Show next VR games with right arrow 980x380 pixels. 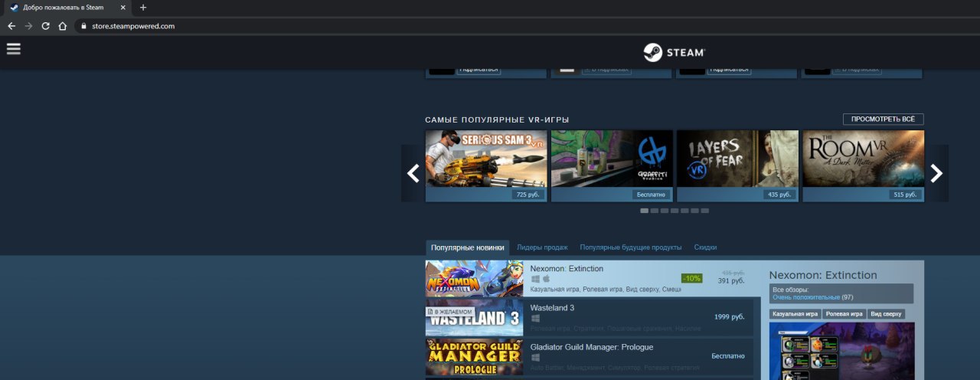[x=937, y=173]
